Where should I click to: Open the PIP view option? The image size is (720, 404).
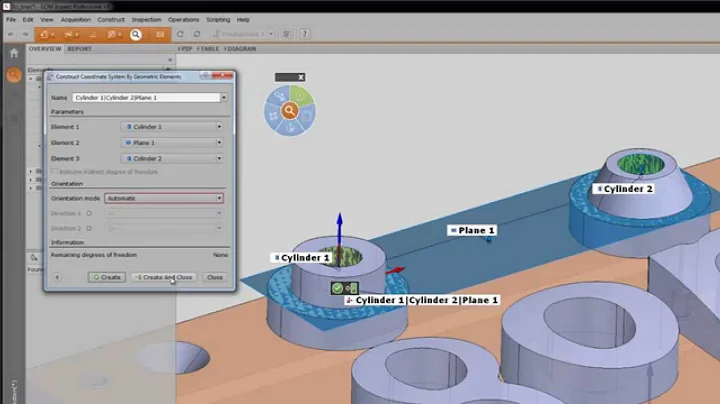pos(185,49)
